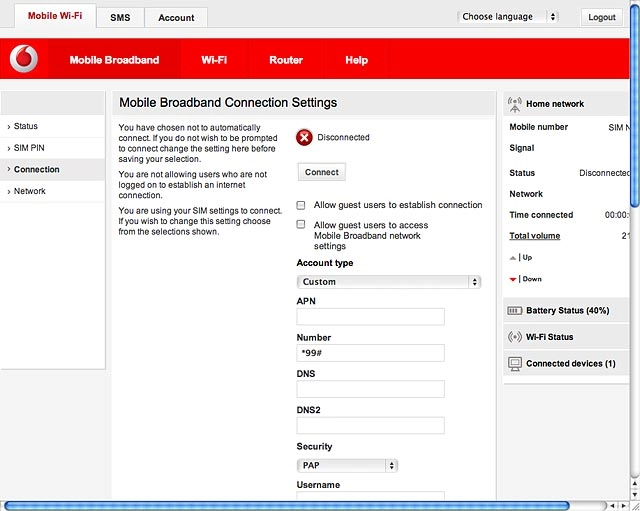Click the Vodafone logo icon
640x511 pixels.
pos(24,59)
